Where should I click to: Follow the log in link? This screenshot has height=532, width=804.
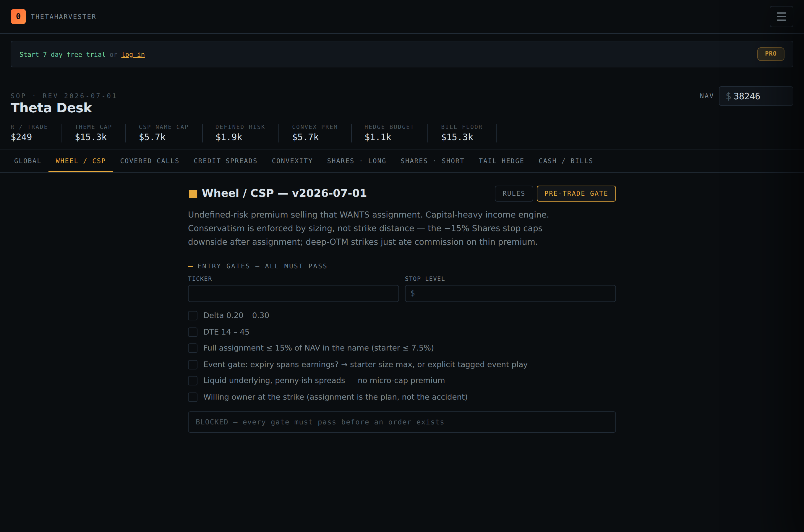(x=133, y=55)
